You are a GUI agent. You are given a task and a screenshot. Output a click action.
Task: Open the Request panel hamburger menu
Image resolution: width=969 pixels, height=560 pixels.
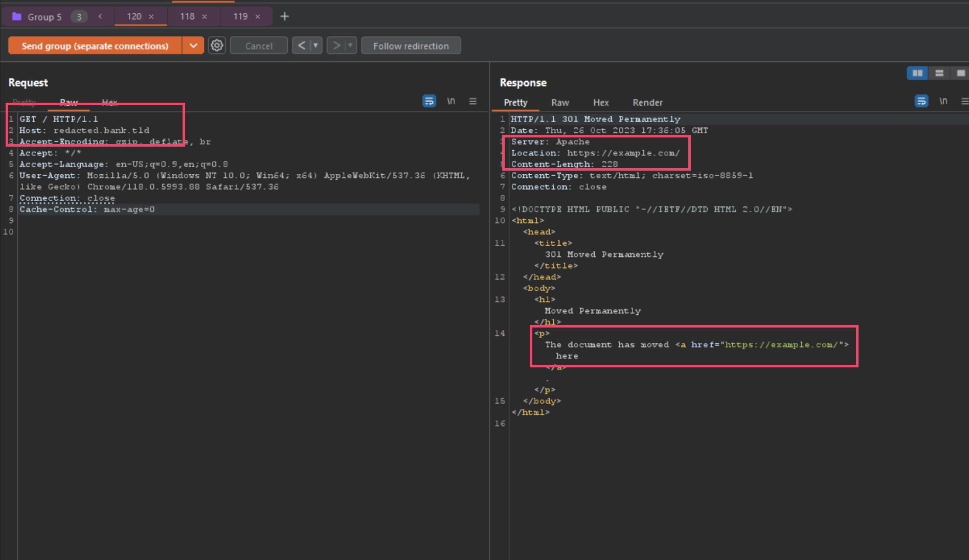473,101
